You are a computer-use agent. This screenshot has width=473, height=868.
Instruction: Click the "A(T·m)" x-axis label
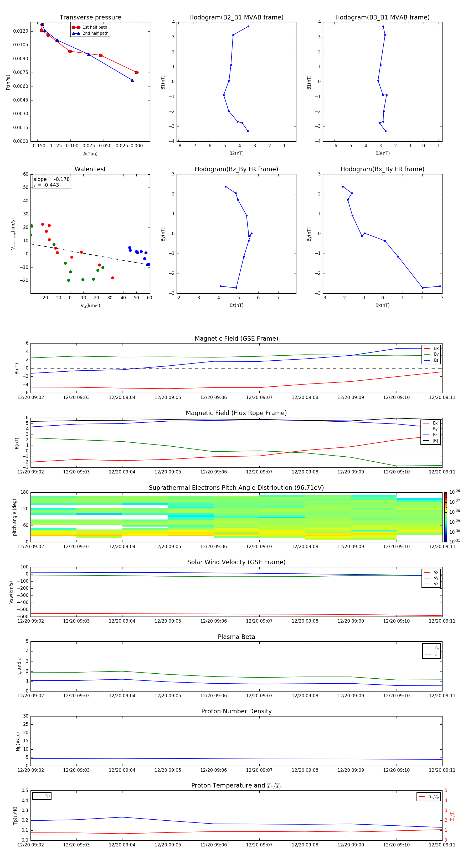(x=90, y=154)
